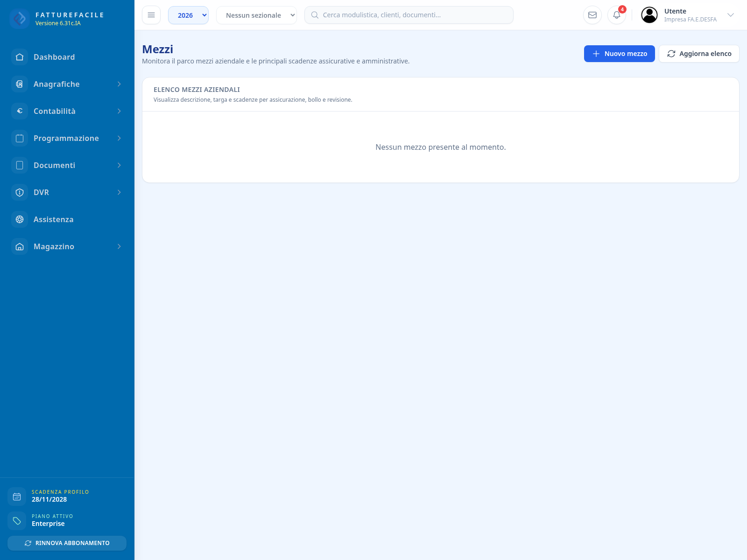Open the DVR menu label
The width and height of the screenshot is (747, 560).
pyautogui.click(x=41, y=192)
